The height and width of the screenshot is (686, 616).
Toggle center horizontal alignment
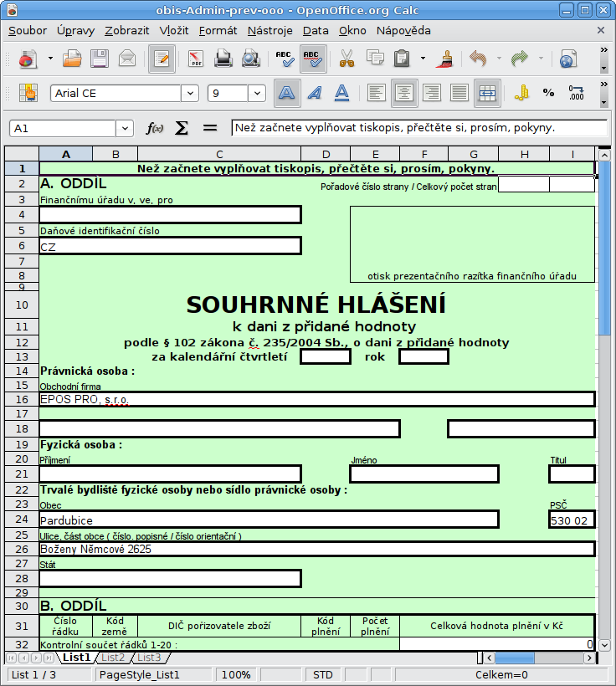click(405, 93)
